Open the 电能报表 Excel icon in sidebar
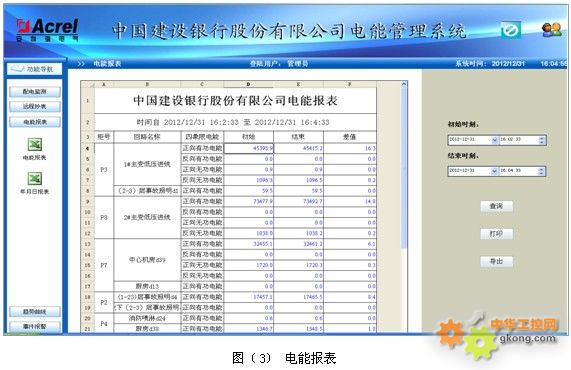The image size is (571, 370). (35, 145)
